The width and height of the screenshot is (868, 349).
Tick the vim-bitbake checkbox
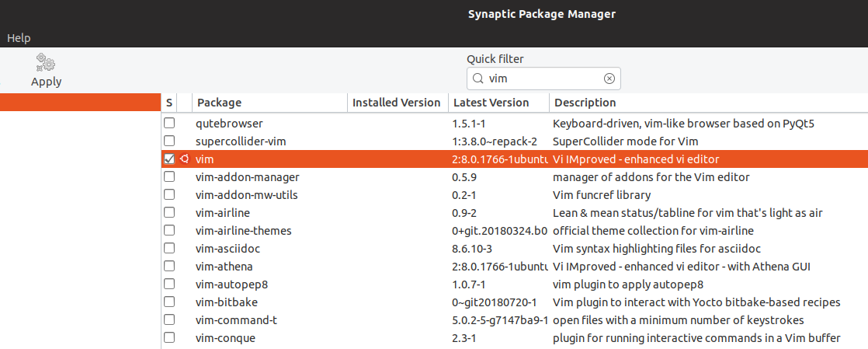coord(169,302)
